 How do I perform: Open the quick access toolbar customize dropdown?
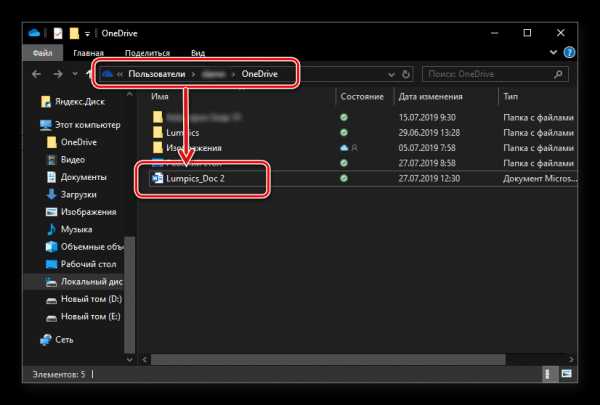click(x=87, y=34)
